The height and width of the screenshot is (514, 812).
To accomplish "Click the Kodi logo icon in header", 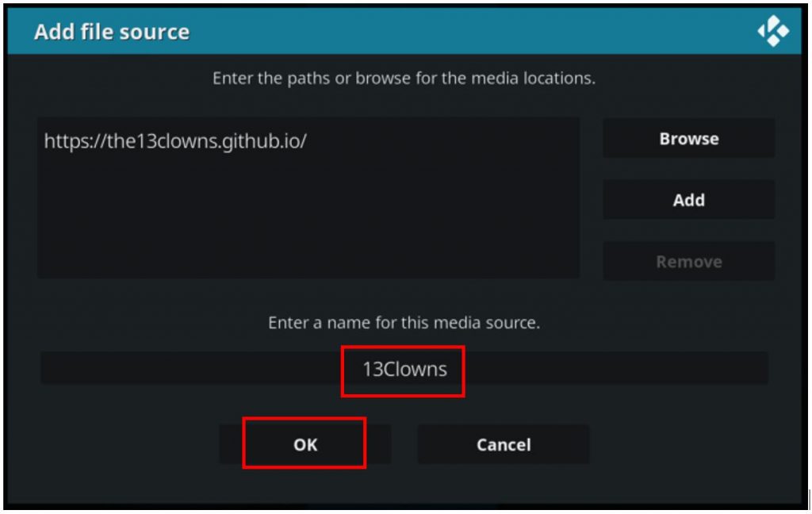I will point(773,31).
